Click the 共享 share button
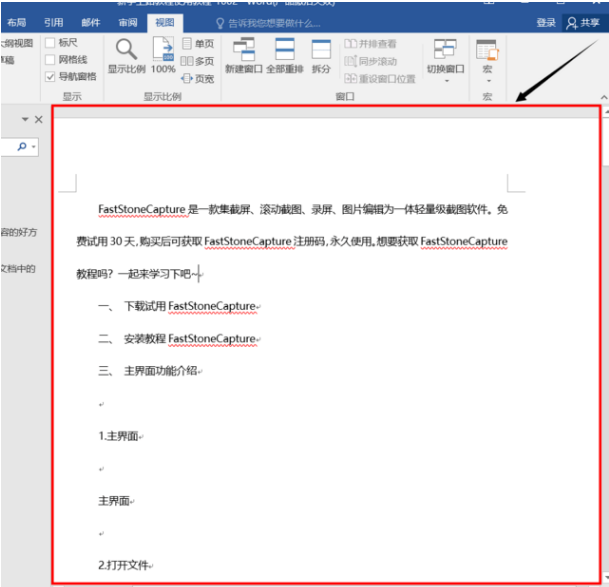 click(x=583, y=23)
